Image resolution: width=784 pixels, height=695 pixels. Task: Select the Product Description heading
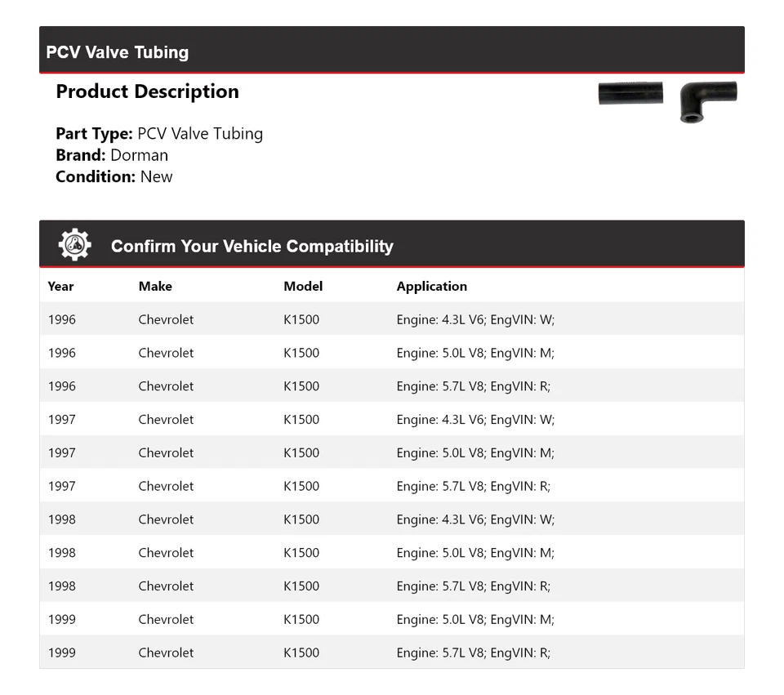point(147,91)
